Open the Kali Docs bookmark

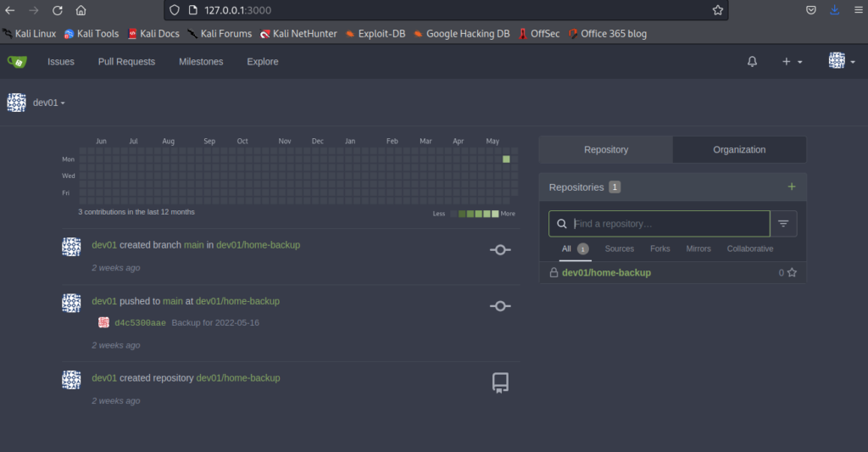pos(154,34)
